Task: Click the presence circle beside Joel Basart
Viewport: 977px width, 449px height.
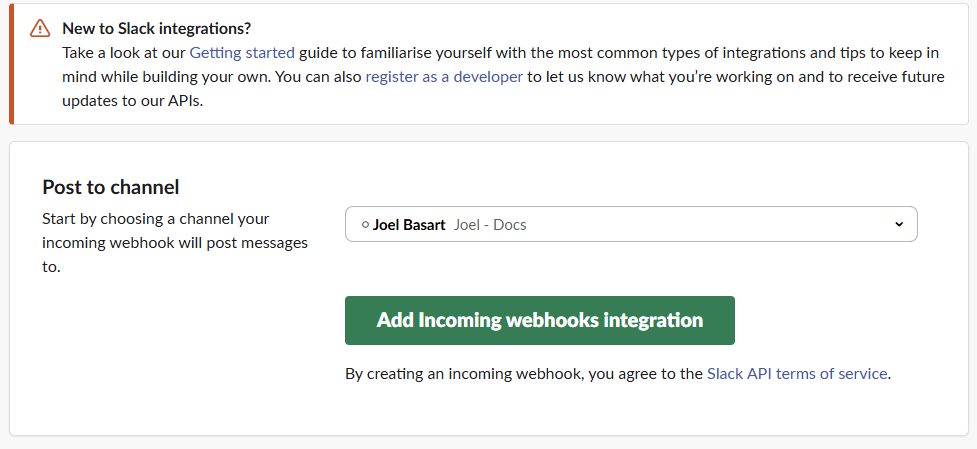Action: tap(365, 225)
